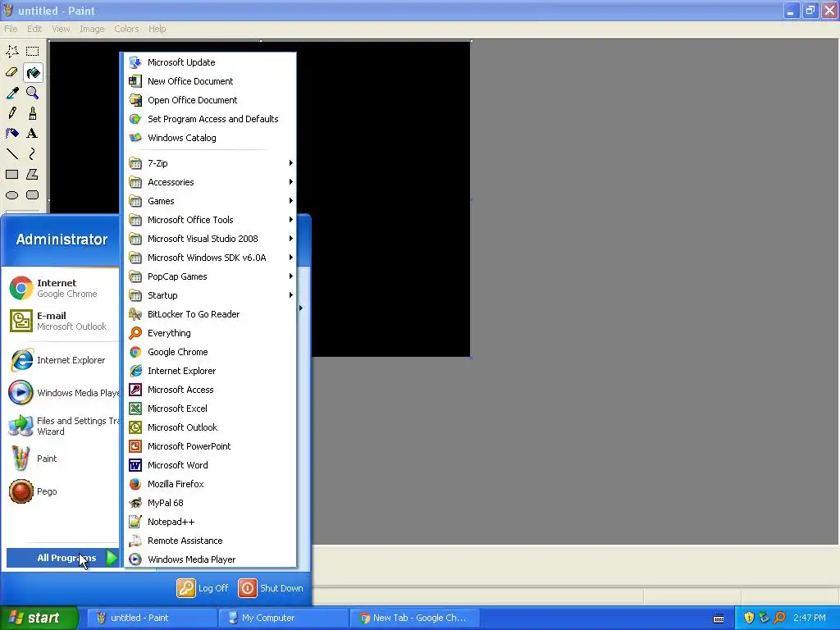Expand Microsoft Windows SDK v6.0A folder

point(210,258)
